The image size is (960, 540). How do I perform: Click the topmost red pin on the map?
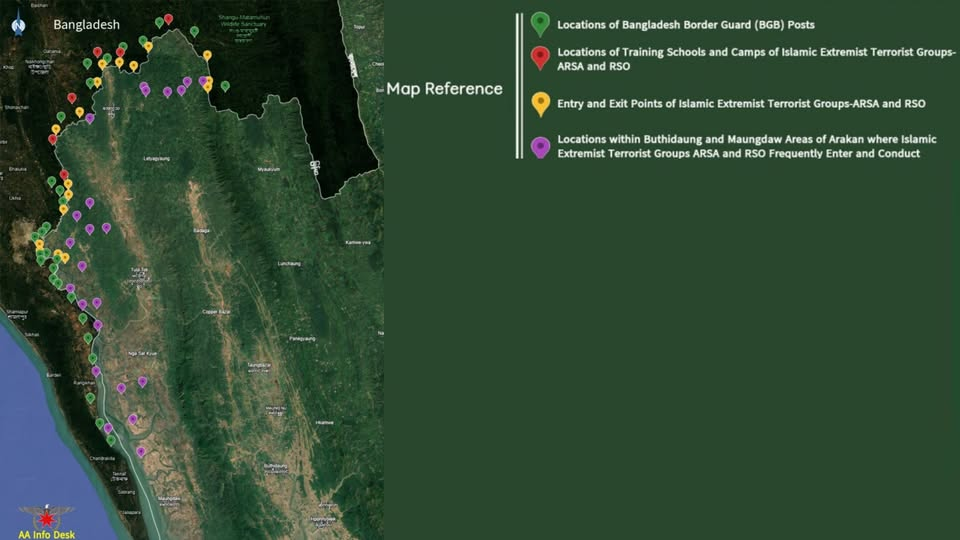pos(168,19)
